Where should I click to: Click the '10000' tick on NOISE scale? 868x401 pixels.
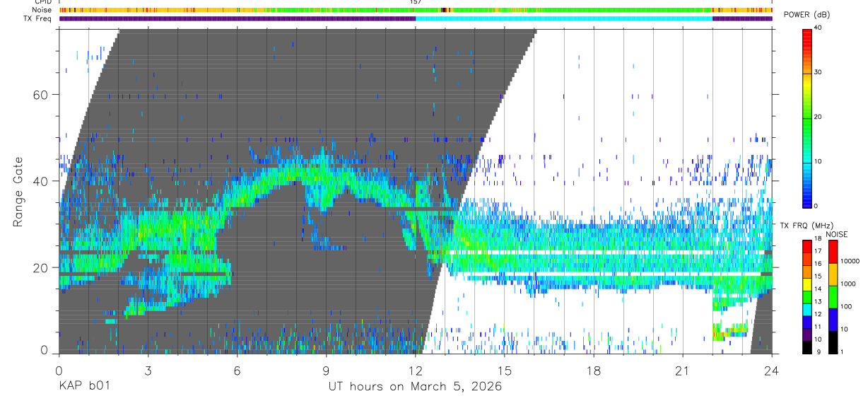(x=850, y=261)
